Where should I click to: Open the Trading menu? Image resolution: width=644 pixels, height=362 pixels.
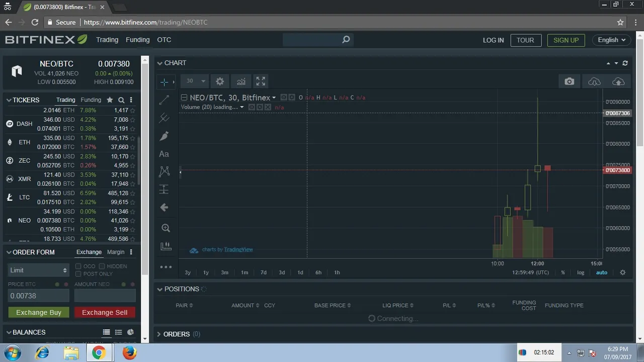[107, 40]
